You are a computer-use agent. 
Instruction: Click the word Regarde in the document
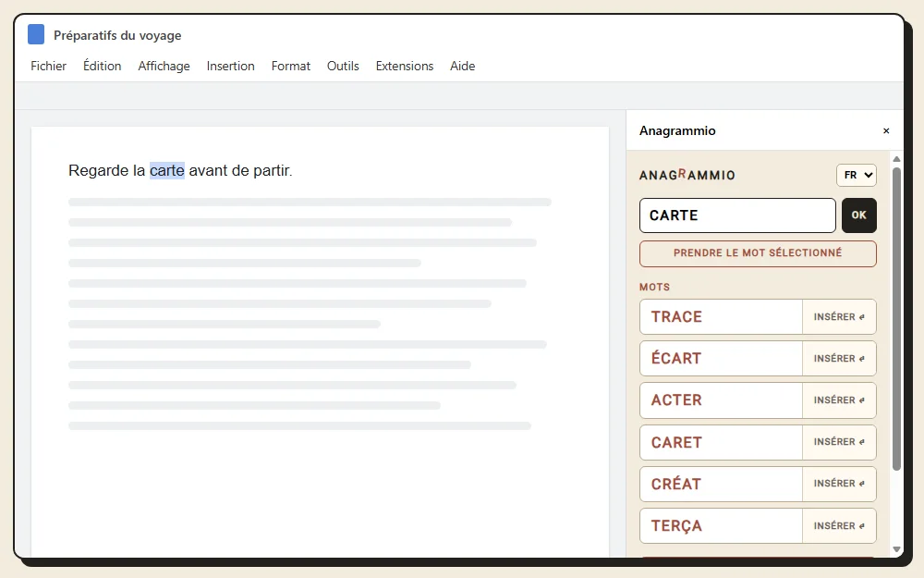99,171
